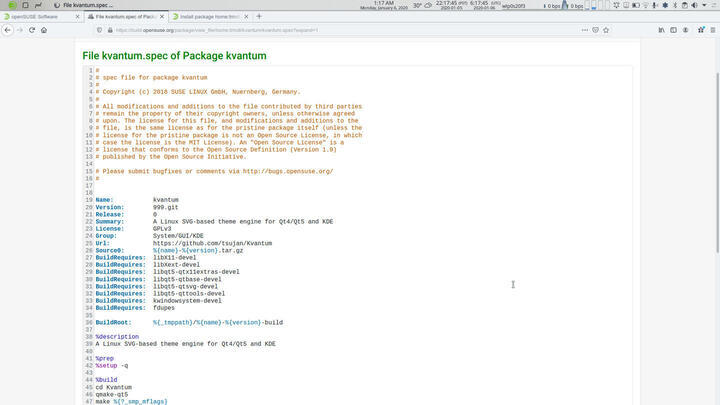The width and height of the screenshot is (720, 405).
Task: Close the openSUSE Software tab
Action: (77, 17)
